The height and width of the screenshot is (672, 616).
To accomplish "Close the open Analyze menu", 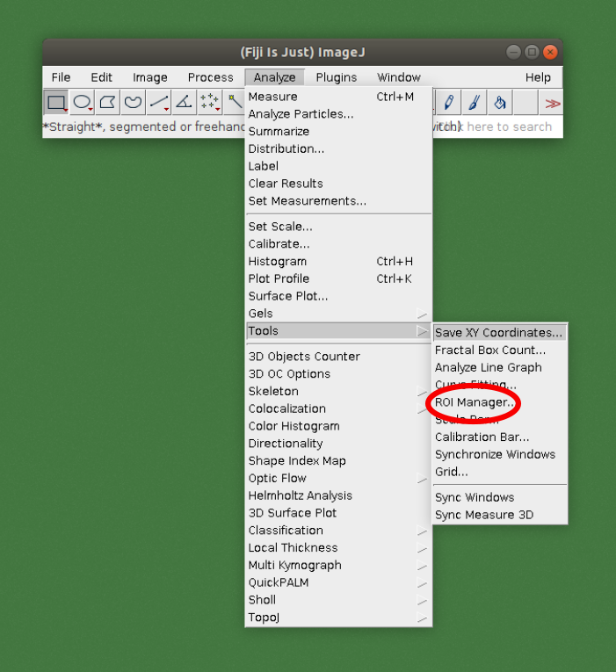I will [x=274, y=77].
